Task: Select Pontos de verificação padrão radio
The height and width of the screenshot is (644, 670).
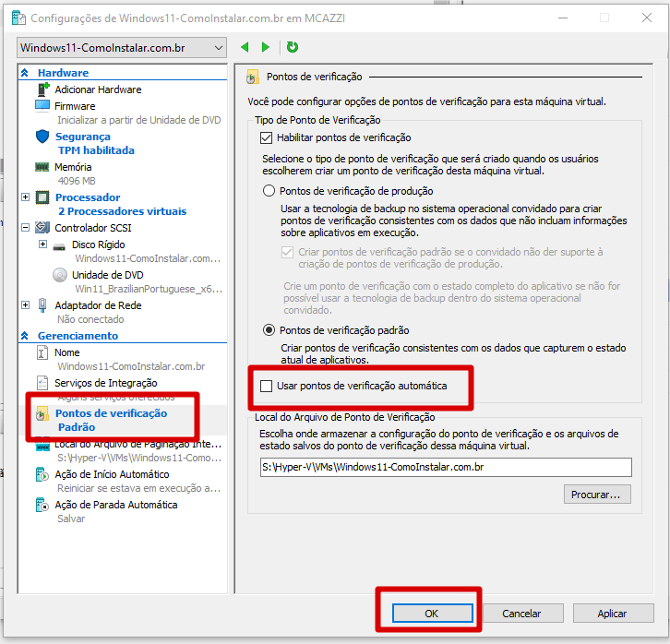Action: (269, 330)
